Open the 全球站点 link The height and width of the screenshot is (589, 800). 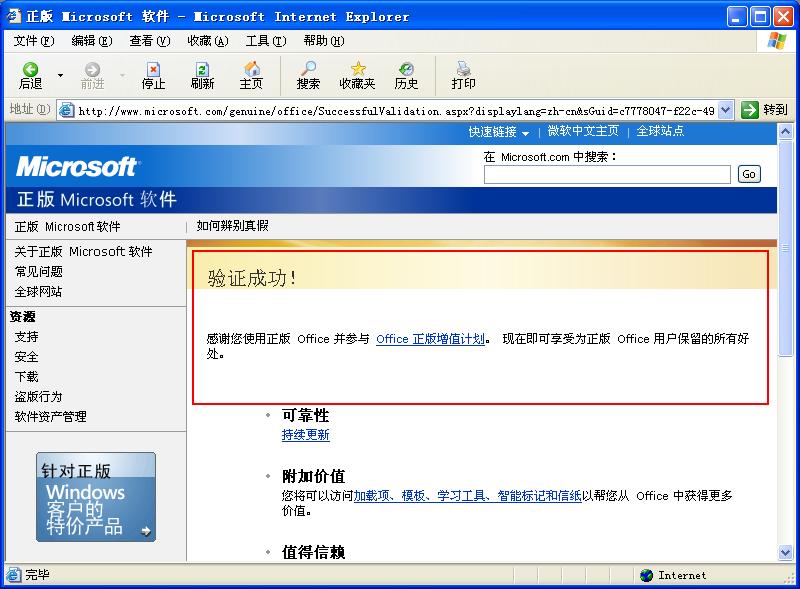[660, 131]
